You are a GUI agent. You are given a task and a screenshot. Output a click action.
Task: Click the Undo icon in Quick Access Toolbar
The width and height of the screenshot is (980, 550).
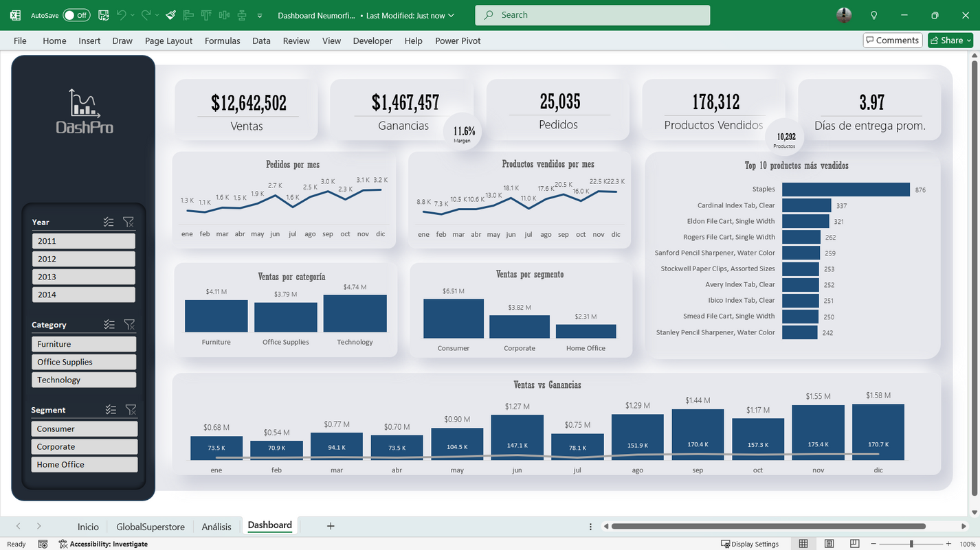[122, 14]
